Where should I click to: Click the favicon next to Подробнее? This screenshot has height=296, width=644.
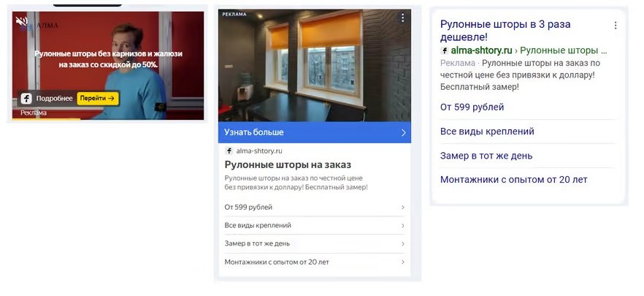pos(26,99)
